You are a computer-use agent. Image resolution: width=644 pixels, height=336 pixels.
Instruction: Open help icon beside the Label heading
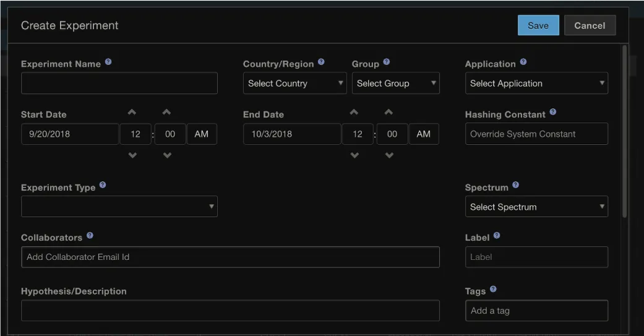pos(497,236)
